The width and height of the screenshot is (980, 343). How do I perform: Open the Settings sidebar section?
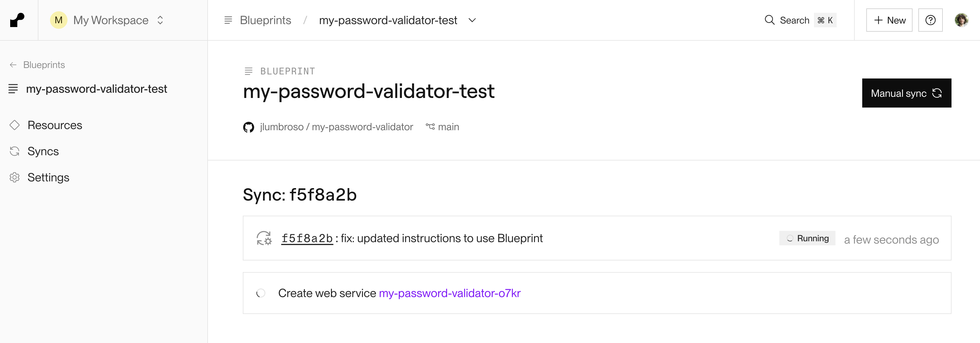[48, 178]
